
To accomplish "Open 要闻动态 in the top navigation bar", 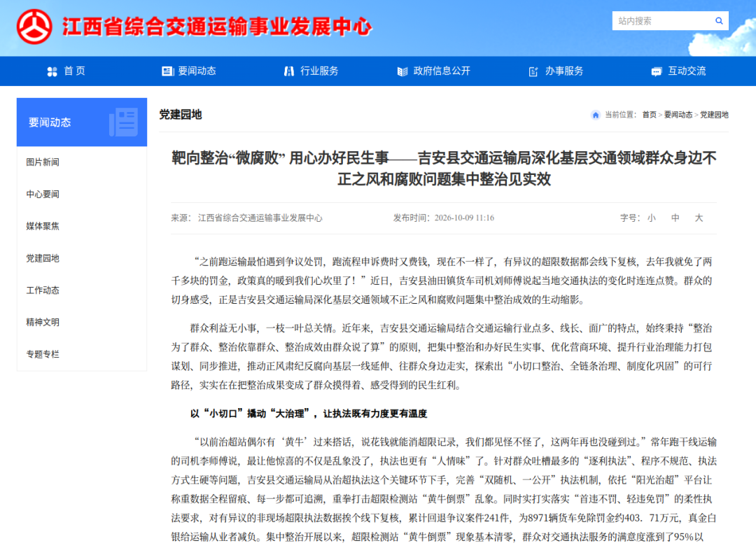I will click(197, 71).
